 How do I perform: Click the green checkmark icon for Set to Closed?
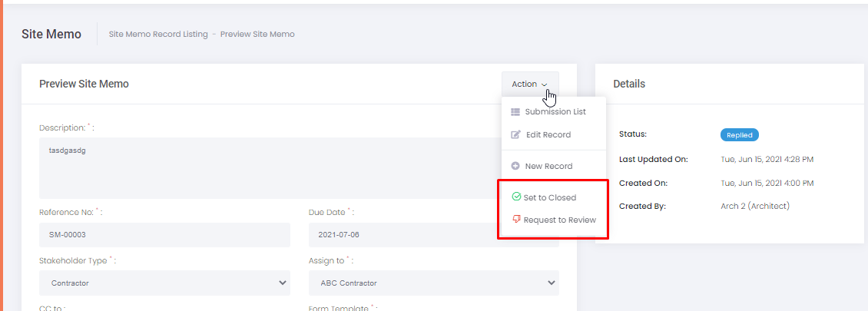516,197
